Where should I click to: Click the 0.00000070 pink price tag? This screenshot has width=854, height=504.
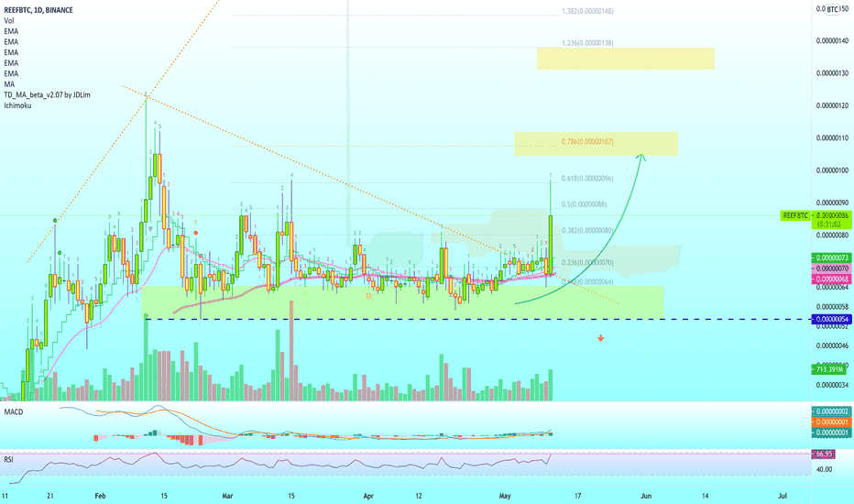[x=830, y=268]
